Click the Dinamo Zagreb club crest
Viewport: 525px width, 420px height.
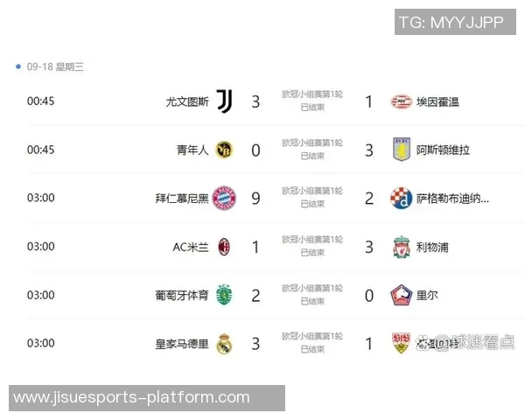click(x=401, y=198)
